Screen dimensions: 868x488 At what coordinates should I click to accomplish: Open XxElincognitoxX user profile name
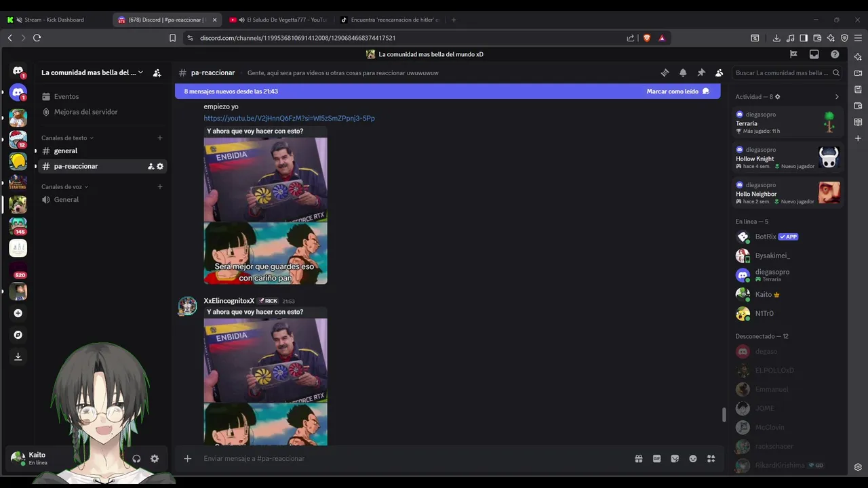229,301
